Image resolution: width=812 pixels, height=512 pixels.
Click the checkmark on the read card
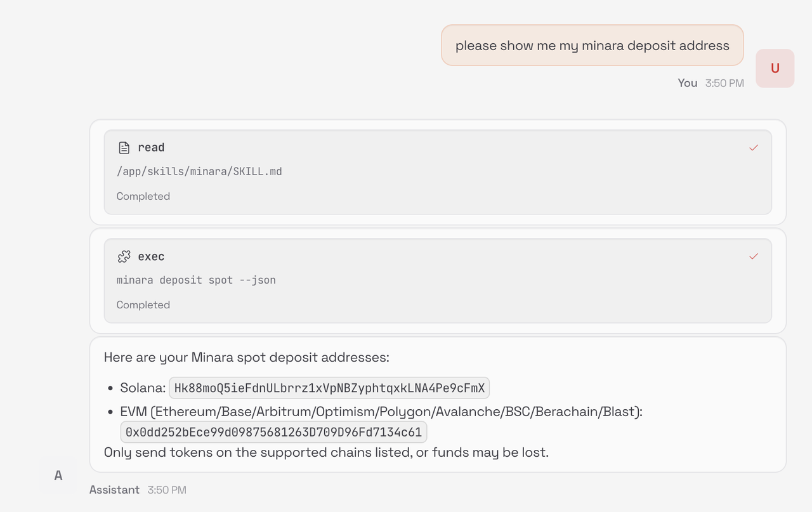(x=754, y=148)
